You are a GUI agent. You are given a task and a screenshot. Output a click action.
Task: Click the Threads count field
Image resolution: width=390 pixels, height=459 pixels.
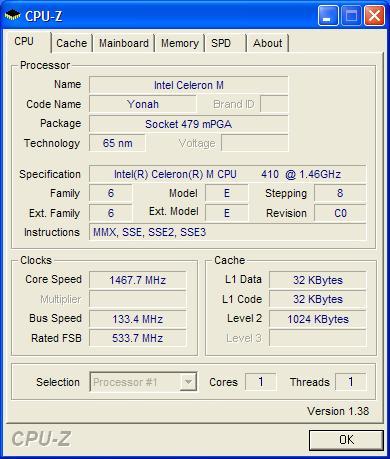[350, 382]
